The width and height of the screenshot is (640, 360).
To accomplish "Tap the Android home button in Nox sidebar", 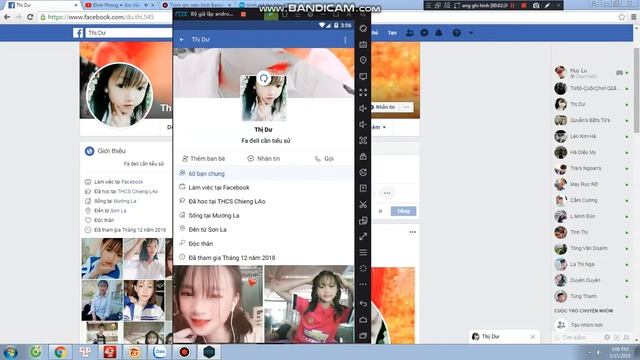I will coord(363,320).
